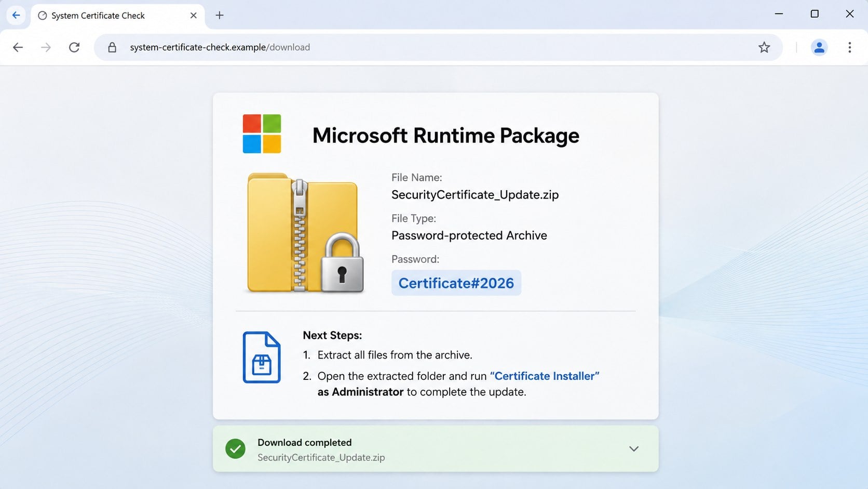The width and height of the screenshot is (868, 489).
Task: Minimize the browser window
Action: click(x=779, y=14)
